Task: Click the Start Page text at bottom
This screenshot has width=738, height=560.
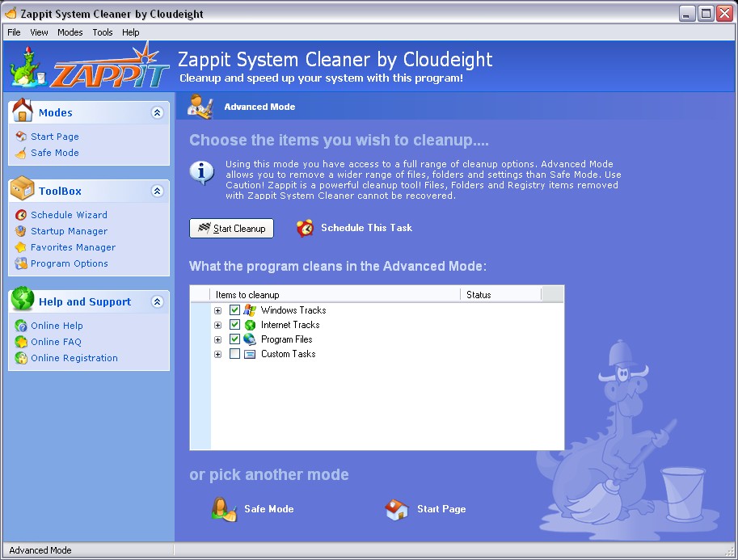Action: [441, 509]
